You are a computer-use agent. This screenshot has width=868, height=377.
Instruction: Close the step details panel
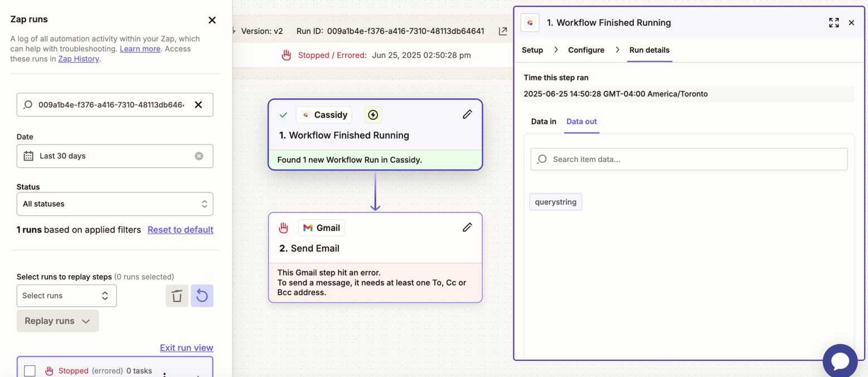[851, 23]
